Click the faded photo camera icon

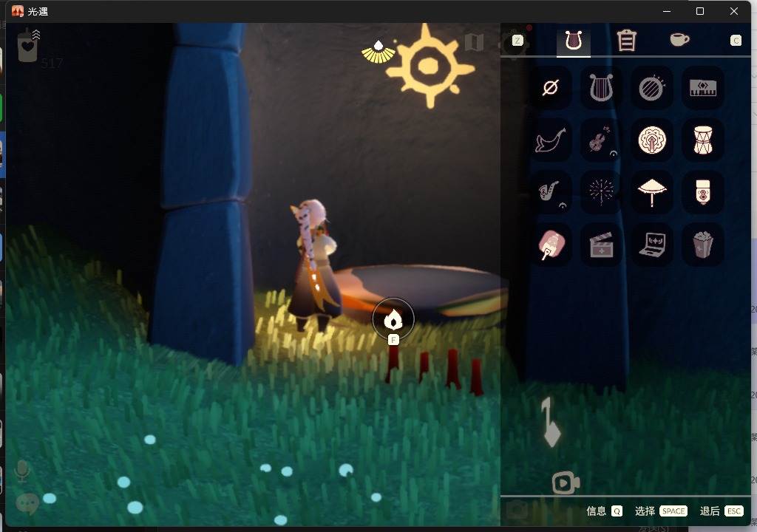click(x=517, y=511)
